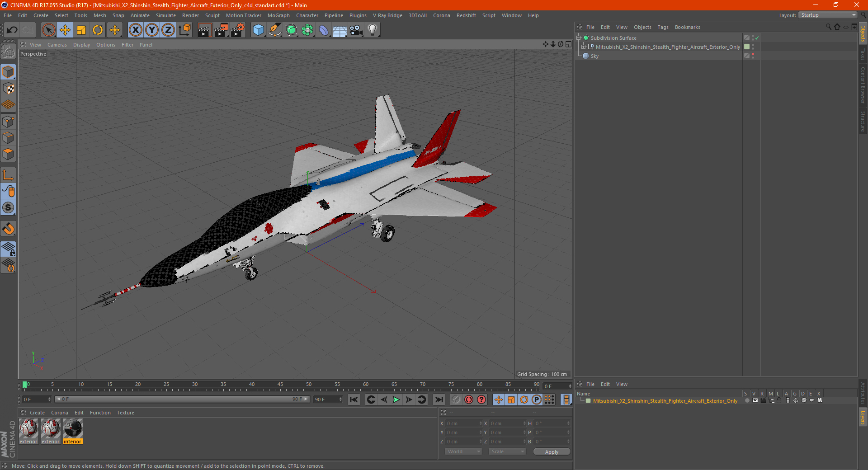Add a Camera object
The image size is (868, 470).
pos(356,30)
